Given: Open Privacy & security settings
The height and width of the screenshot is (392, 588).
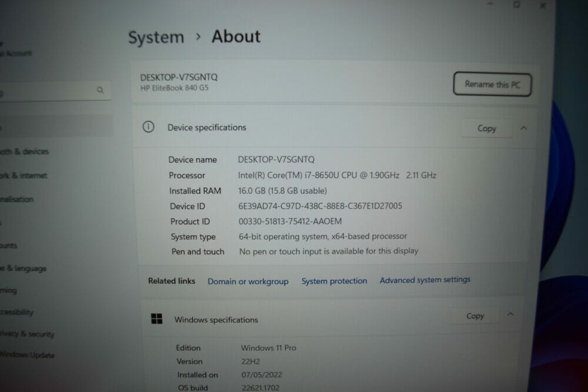Looking at the screenshot, I should click(x=27, y=334).
